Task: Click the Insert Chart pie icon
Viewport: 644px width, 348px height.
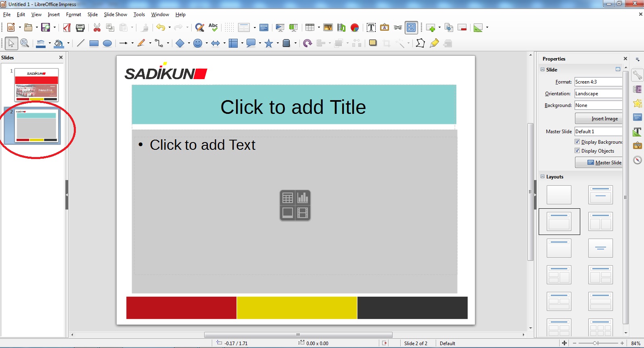Action: click(355, 27)
